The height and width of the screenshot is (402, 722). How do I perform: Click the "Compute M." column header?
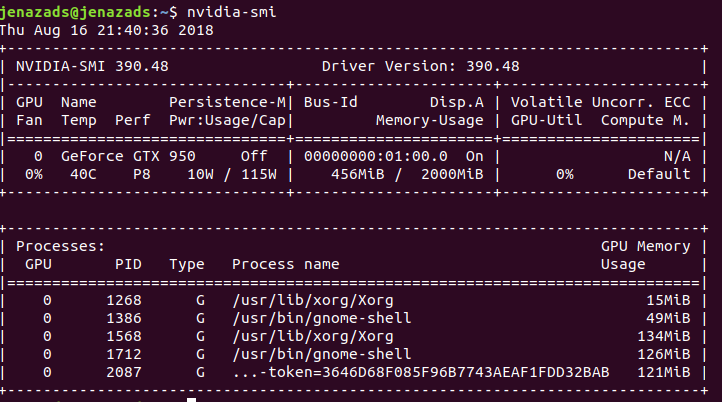[x=645, y=120]
